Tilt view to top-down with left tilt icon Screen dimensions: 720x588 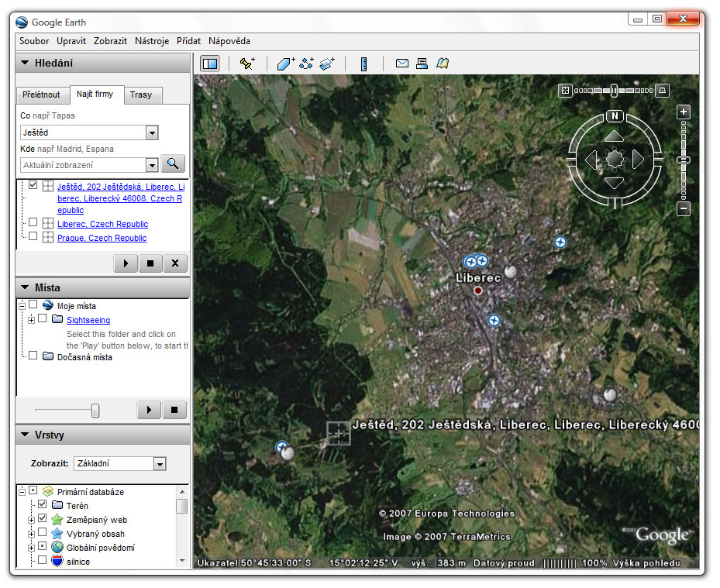pyautogui.click(x=565, y=91)
